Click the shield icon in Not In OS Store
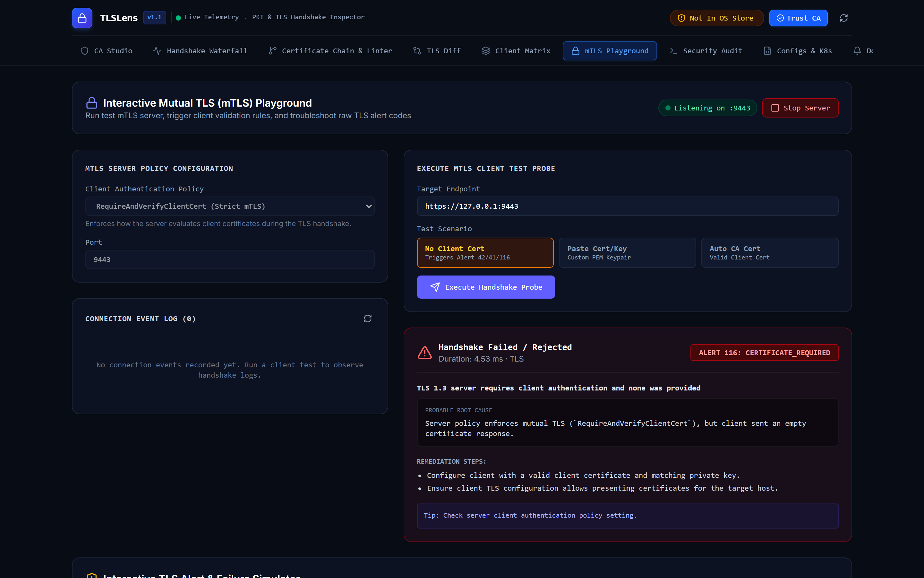This screenshot has height=578, width=924. click(x=681, y=18)
